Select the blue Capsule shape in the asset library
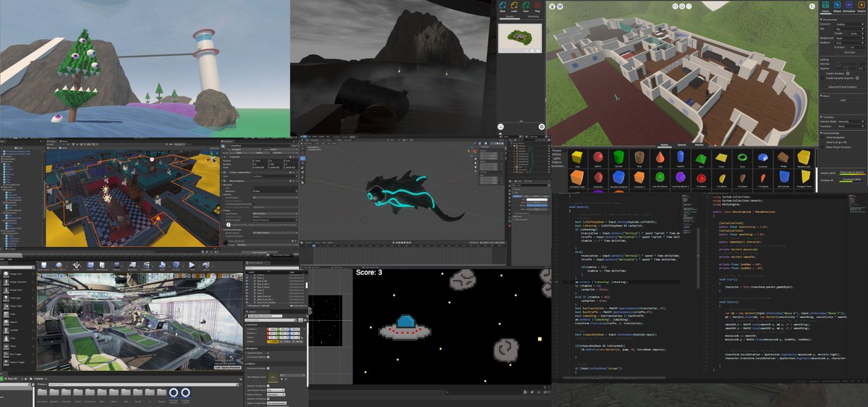 click(x=680, y=156)
